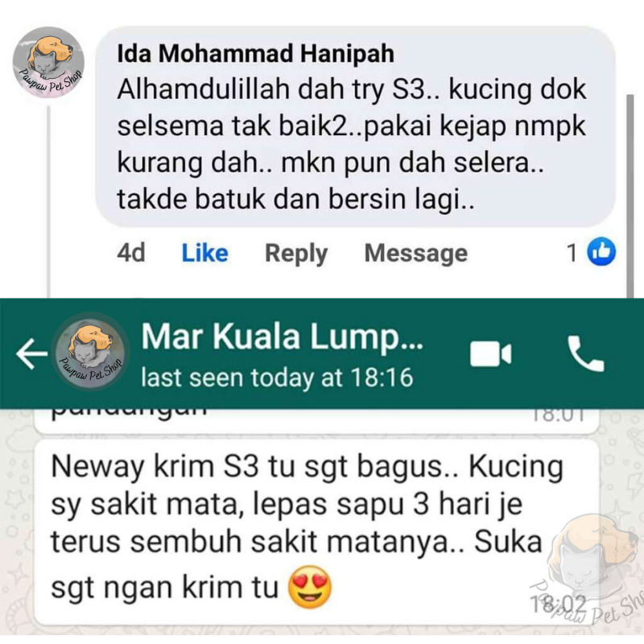Tap the voice call phone icon
This screenshot has width=644, height=644.
(x=586, y=353)
